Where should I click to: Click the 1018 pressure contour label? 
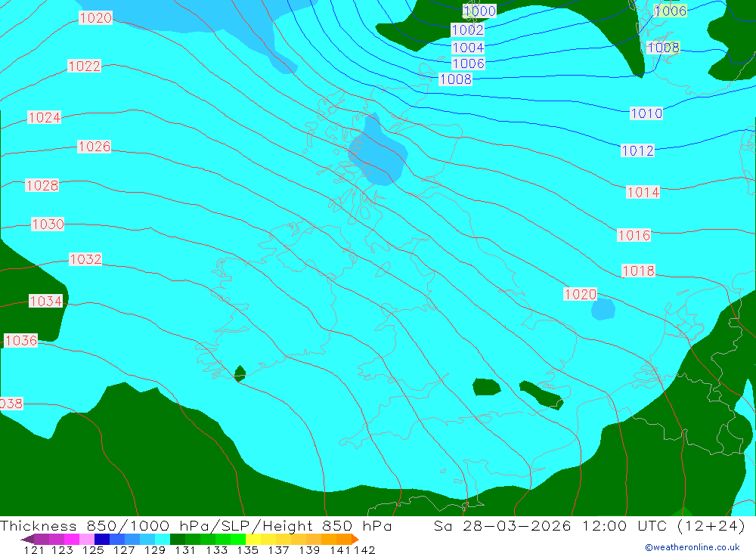[x=638, y=271]
